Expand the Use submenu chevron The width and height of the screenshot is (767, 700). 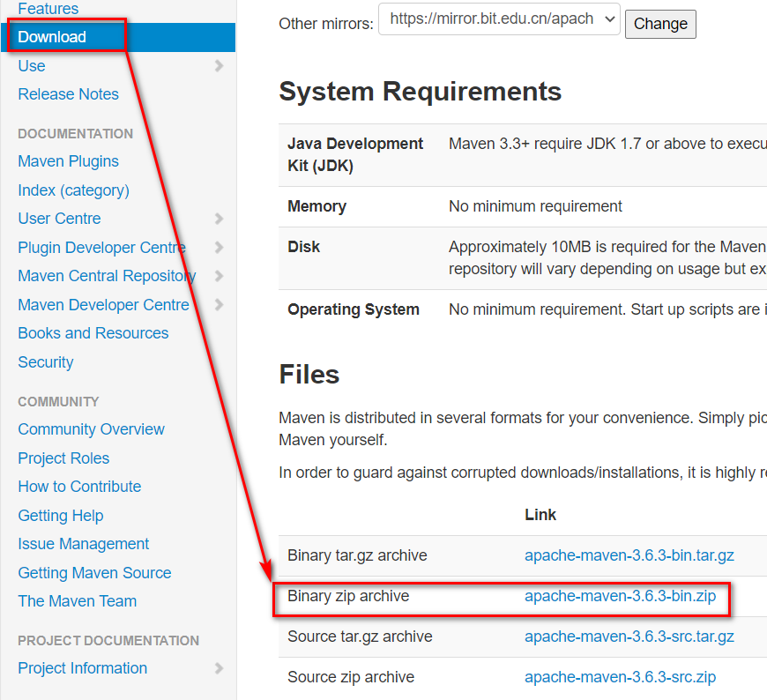(220, 65)
